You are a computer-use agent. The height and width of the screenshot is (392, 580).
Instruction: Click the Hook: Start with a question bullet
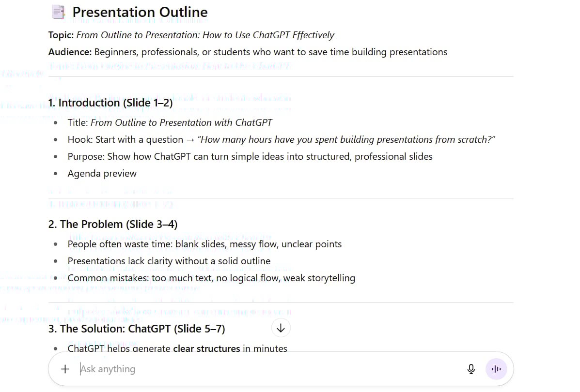coord(281,140)
